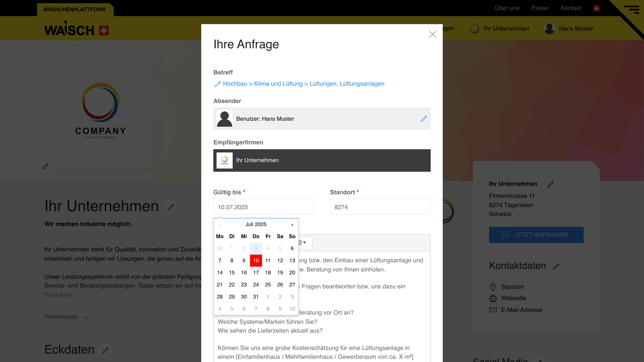Select July 10 highlighted in the calendar
Screen dimensions: 644x362
click(x=256, y=261)
